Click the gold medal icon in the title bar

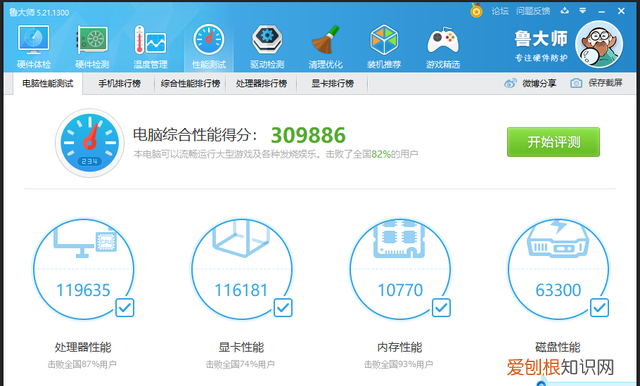476,10
